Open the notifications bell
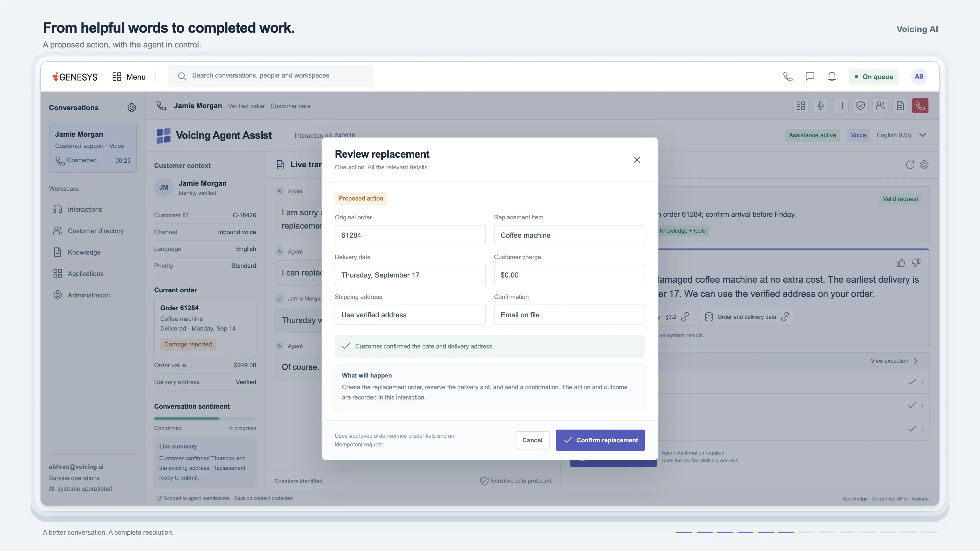Viewport: 980px width, 551px height. (x=832, y=77)
